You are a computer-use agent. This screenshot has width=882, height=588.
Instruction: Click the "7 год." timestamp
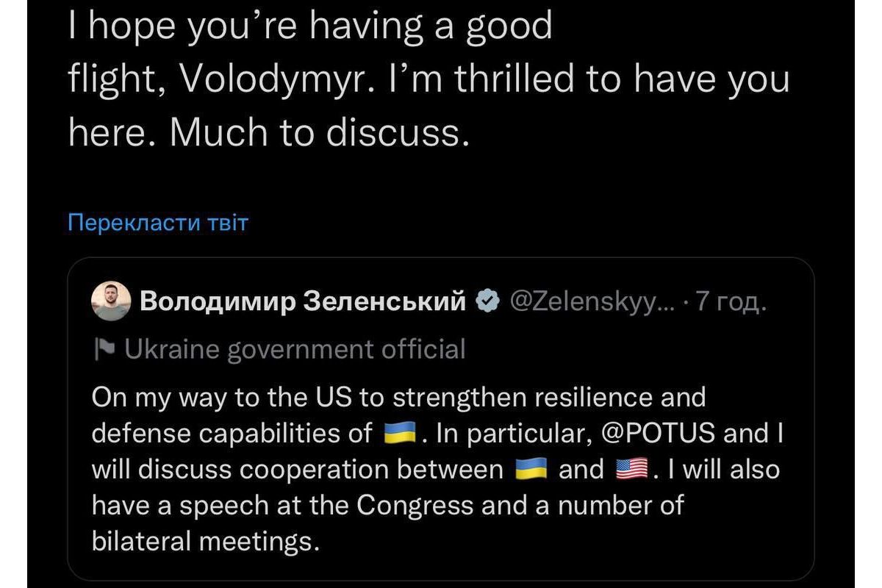coord(731,301)
